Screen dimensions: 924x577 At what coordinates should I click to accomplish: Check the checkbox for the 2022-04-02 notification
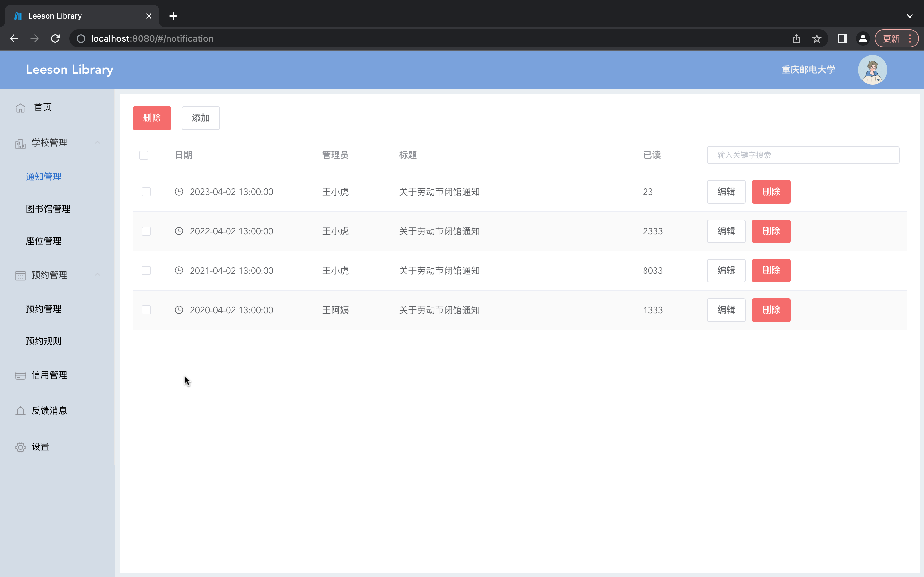[146, 231]
